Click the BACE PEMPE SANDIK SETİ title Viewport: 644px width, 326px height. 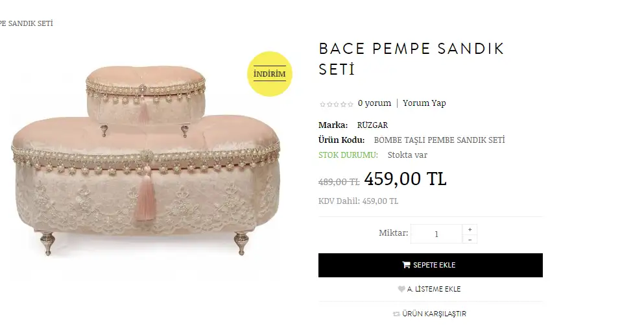(411, 58)
